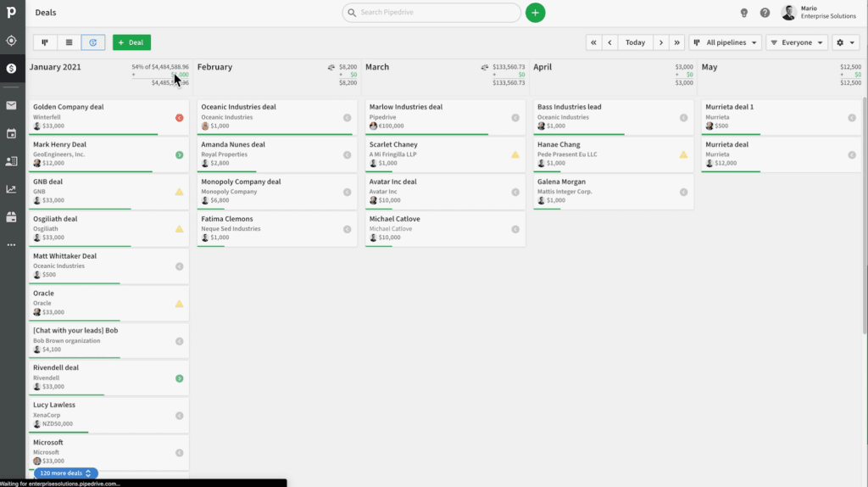This screenshot has height=487, width=868.
Task: Click the Avatar Inc deal title
Action: tap(393, 182)
